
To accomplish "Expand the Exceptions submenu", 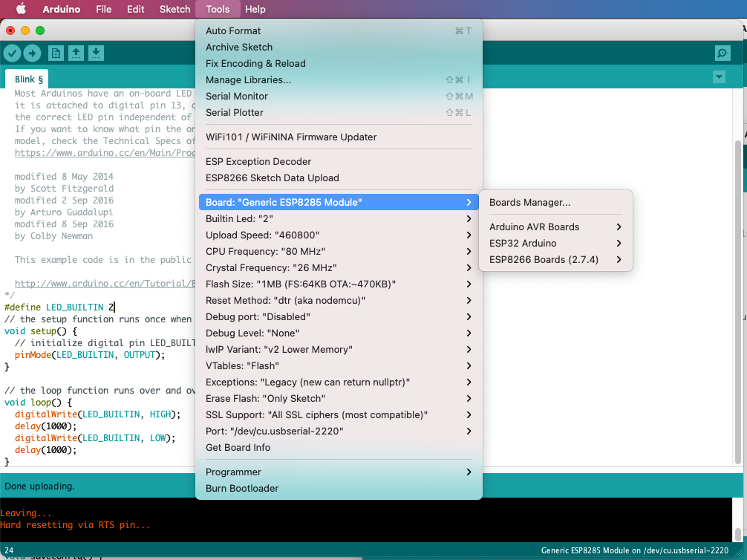I will [x=339, y=382].
